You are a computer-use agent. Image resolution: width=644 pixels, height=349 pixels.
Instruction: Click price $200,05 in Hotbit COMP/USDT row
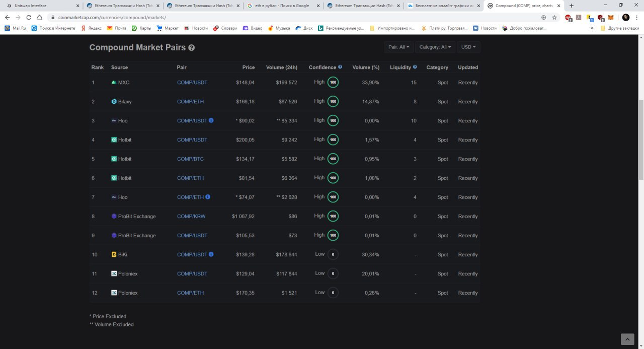click(x=245, y=139)
